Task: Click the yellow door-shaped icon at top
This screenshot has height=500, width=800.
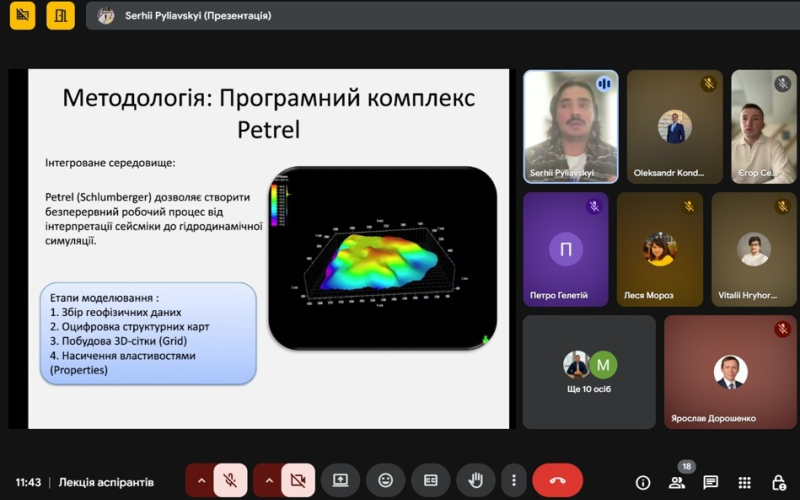Action: tap(61, 15)
